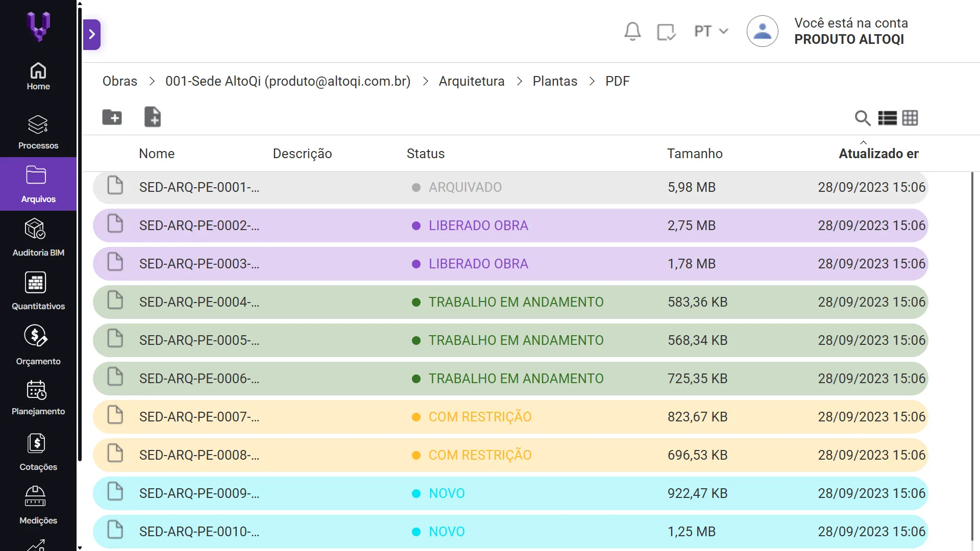Switch to list view
The image size is (980, 551).
click(x=887, y=118)
